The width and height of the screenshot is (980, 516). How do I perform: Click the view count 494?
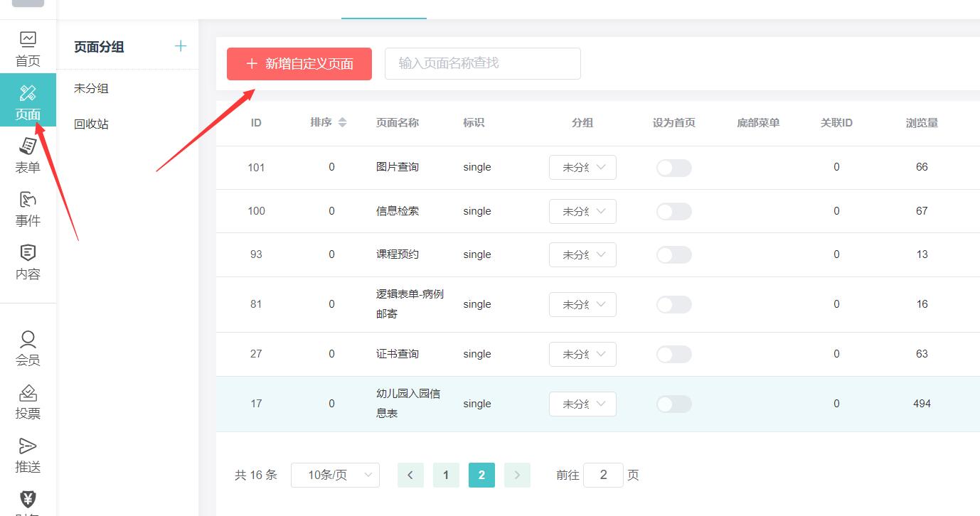click(x=922, y=404)
